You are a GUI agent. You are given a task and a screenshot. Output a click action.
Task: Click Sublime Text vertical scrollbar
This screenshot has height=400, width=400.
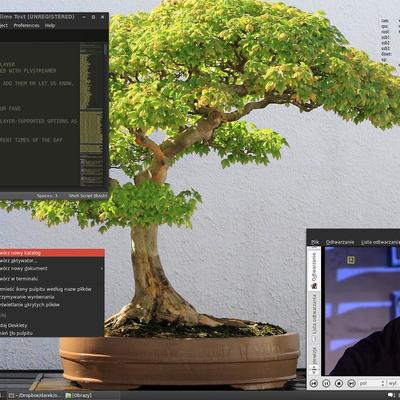[x=105, y=49]
